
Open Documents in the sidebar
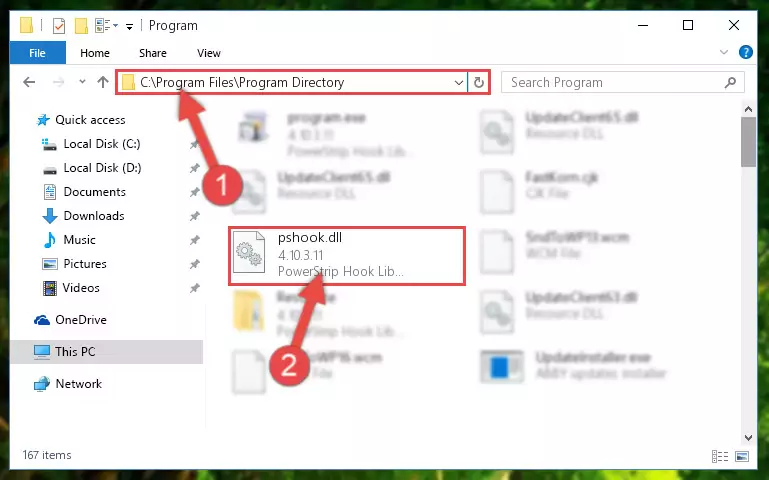pos(94,192)
